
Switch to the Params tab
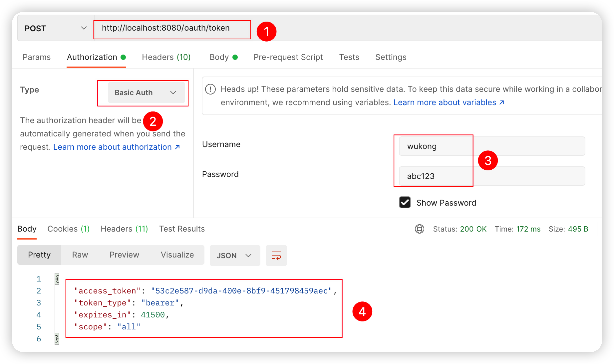[37, 57]
